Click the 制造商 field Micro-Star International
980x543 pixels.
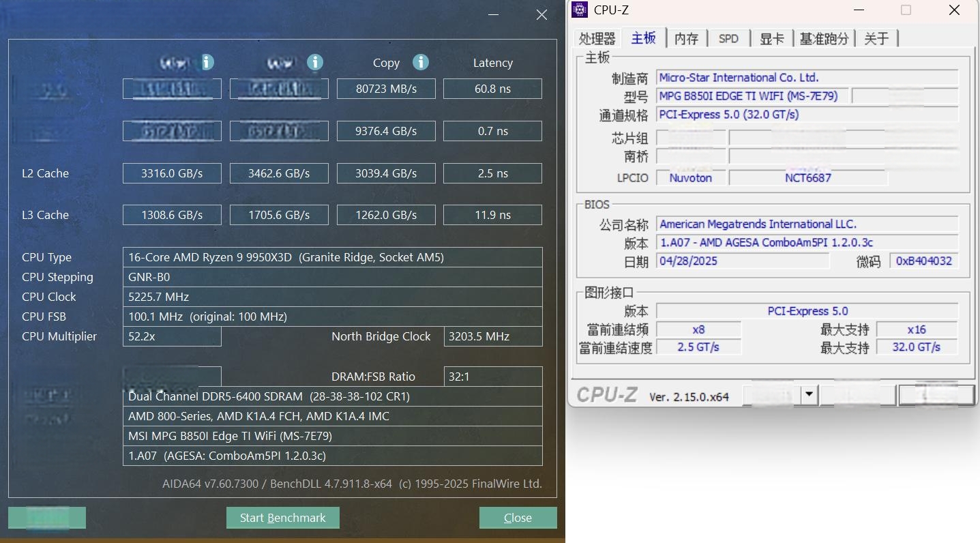pyautogui.click(x=807, y=78)
